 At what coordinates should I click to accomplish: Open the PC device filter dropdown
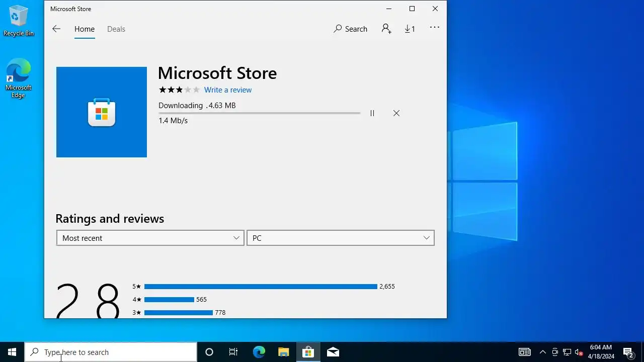[341, 238]
